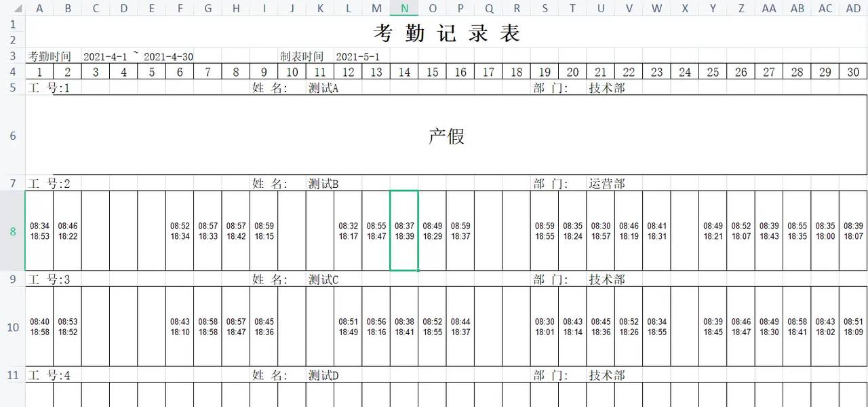868x407 pixels.
Task: Select the cell containing 2021-5-1
Action: pyautogui.click(x=358, y=56)
